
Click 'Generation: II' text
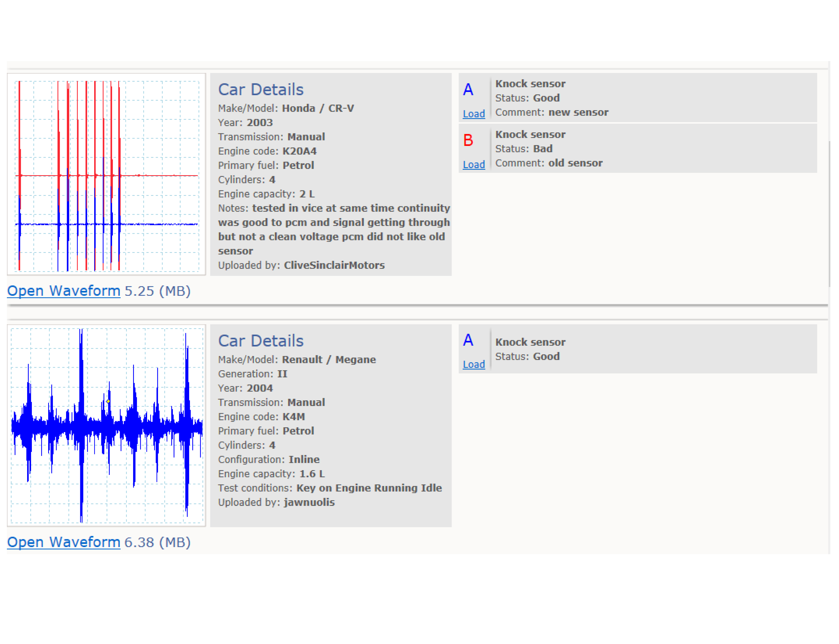pos(253,374)
